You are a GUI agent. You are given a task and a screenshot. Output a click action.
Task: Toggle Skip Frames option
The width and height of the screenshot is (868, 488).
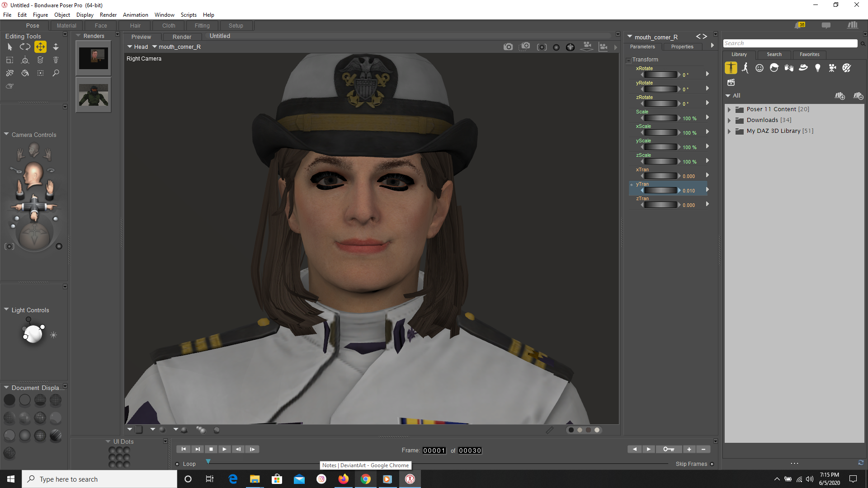pyautogui.click(x=712, y=464)
